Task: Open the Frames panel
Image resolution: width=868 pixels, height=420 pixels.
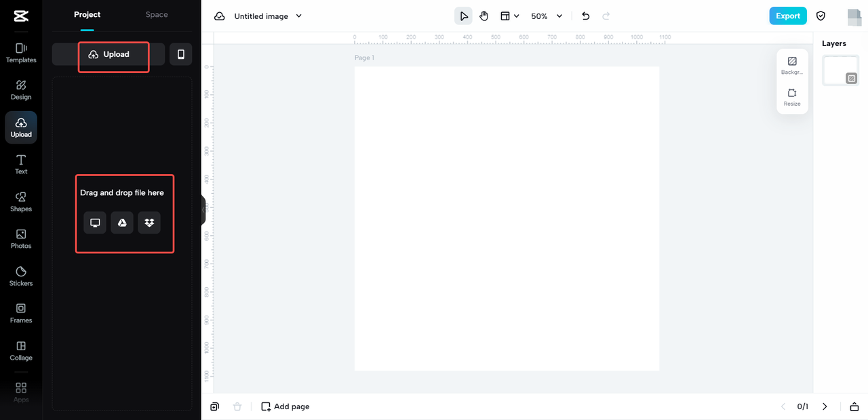Action: (x=21, y=314)
